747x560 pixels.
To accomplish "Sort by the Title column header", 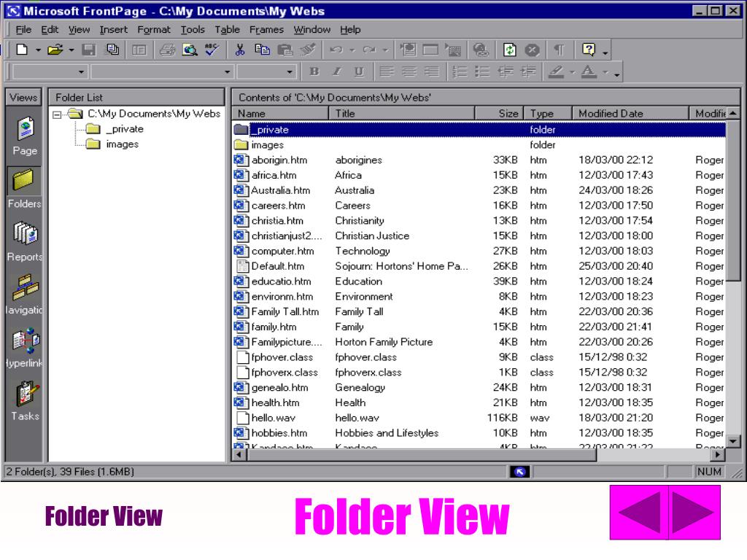I will coord(402,113).
